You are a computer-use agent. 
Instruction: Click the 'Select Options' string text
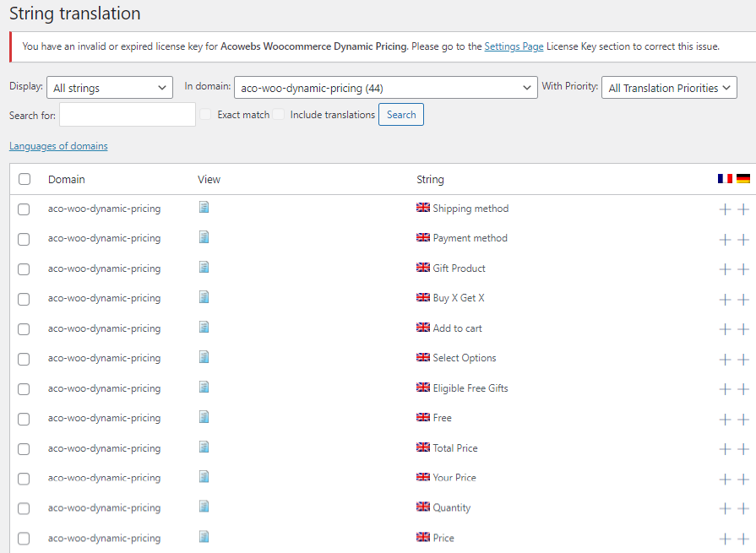[x=465, y=358]
